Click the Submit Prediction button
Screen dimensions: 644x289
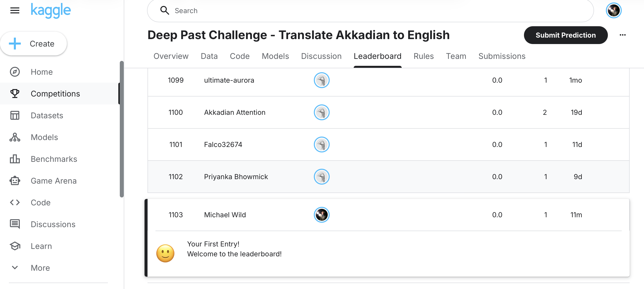566,35
